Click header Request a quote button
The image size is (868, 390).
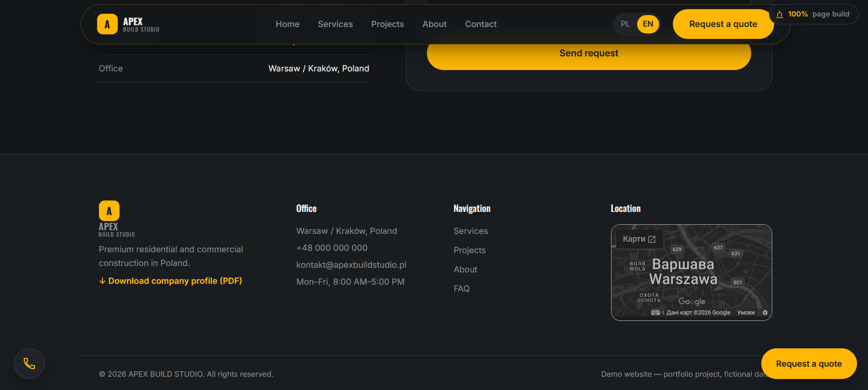723,24
